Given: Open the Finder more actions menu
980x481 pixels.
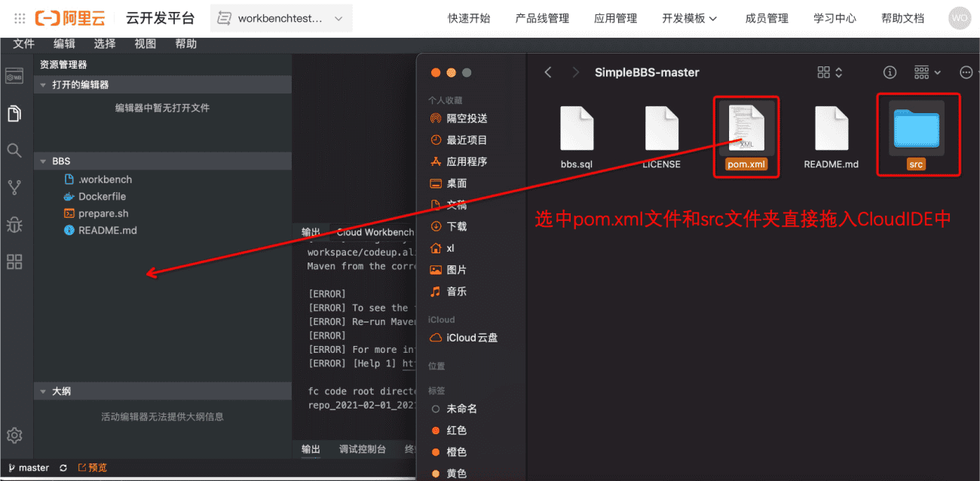Looking at the screenshot, I should point(966,72).
